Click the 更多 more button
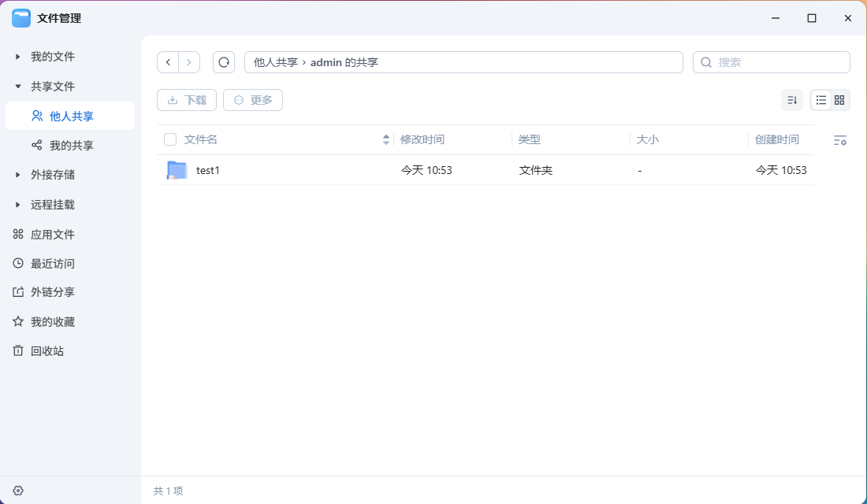 (x=253, y=100)
